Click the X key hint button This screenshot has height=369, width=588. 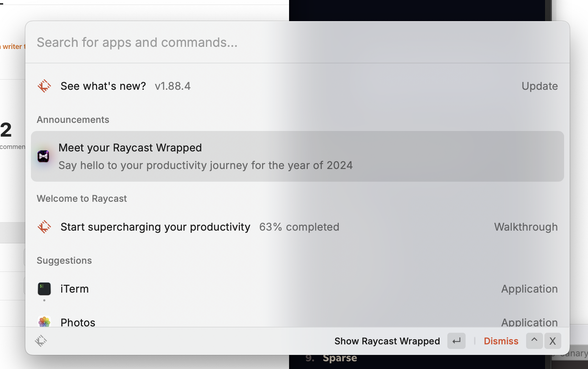coord(553,341)
